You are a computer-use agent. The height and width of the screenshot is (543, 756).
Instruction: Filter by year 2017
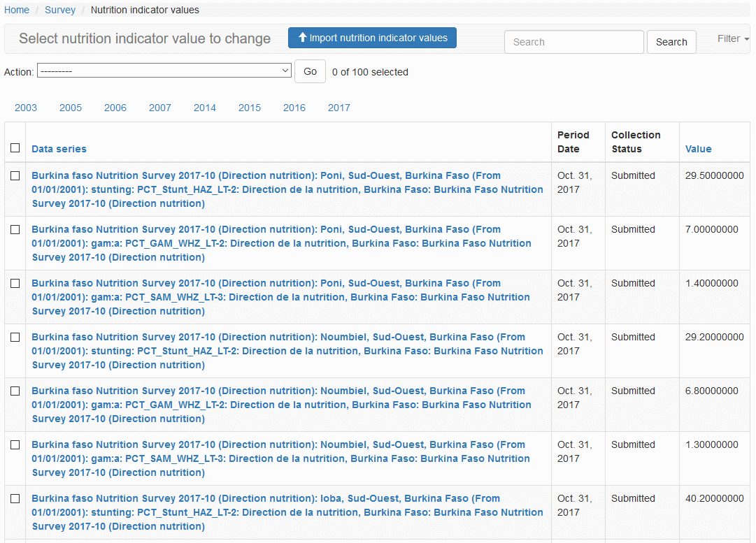(x=339, y=108)
